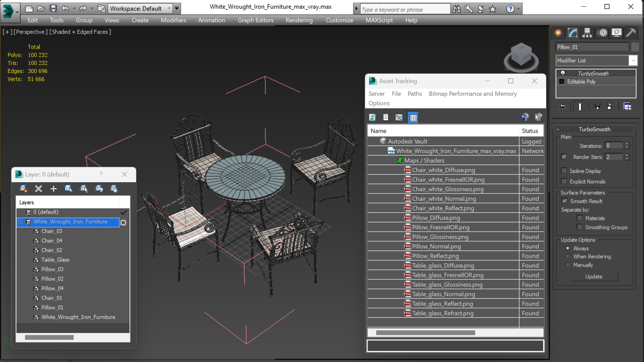Click the Open File folder icon
Viewport: 644px width, 362px height.
pyautogui.click(x=41, y=8)
